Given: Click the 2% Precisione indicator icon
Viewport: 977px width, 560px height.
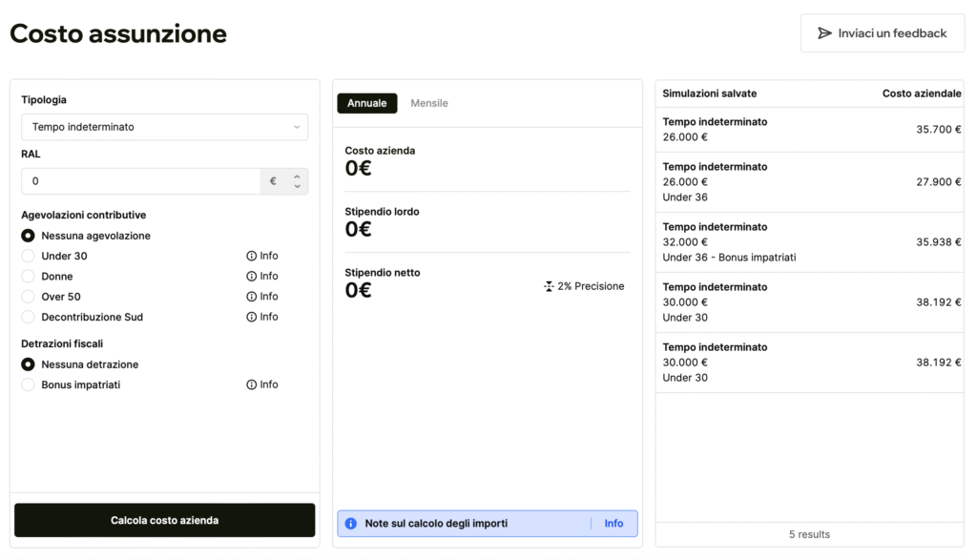Looking at the screenshot, I should tap(549, 286).
